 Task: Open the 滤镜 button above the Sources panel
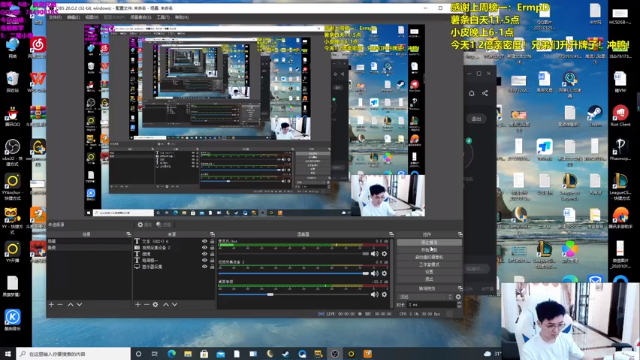coord(164,224)
